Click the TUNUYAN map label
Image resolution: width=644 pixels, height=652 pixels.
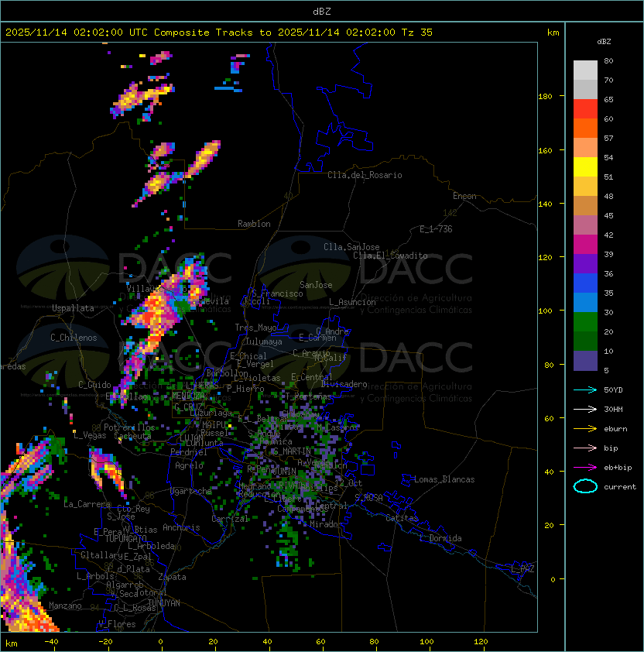[164, 603]
